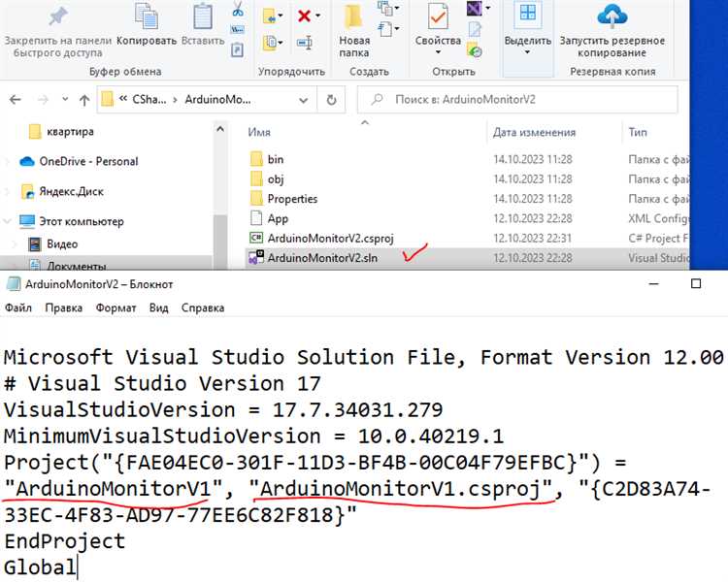This screenshot has height=582, width=728.
Task: Click the New item icon
Action: [x=385, y=9]
